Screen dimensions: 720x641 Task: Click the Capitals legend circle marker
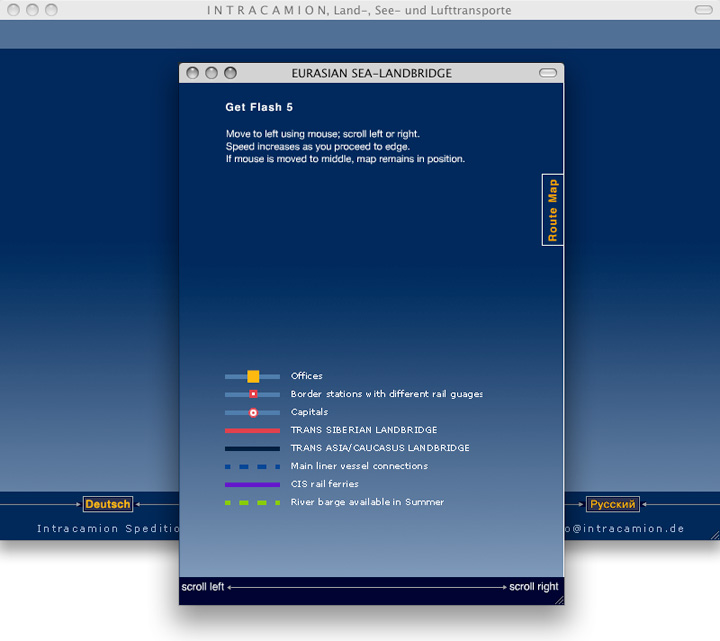coord(253,412)
